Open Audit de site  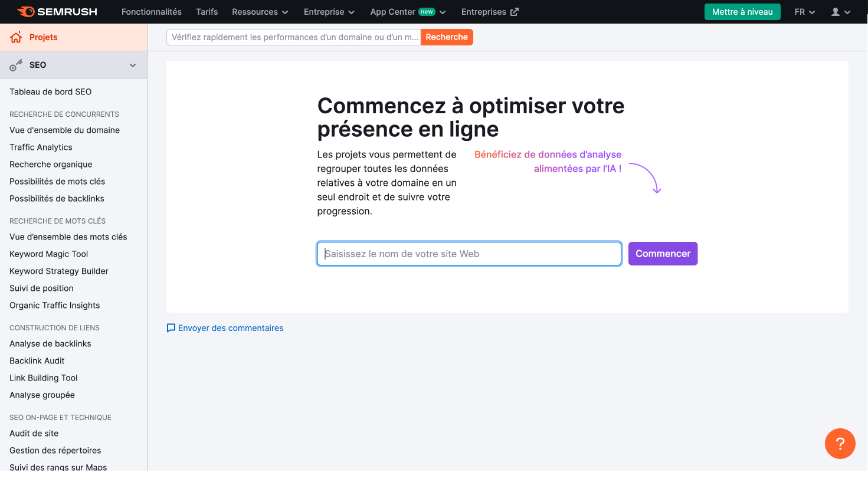(34, 434)
